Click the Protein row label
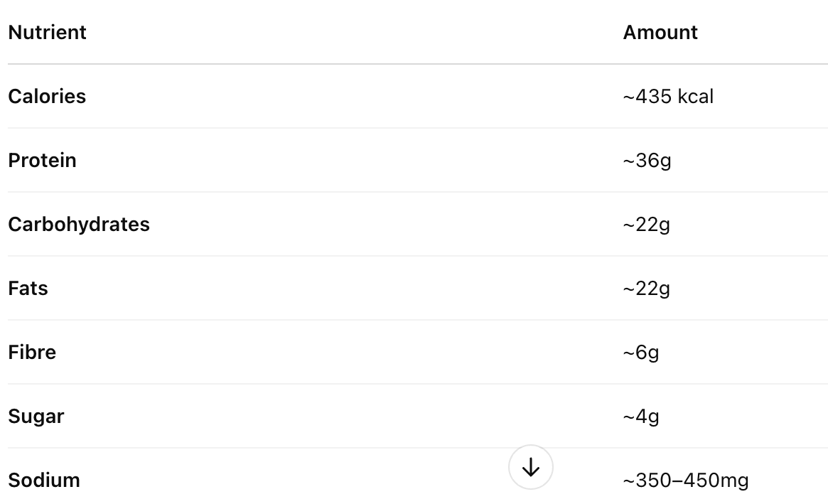Viewport: 828px width, 504px height. point(42,160)
